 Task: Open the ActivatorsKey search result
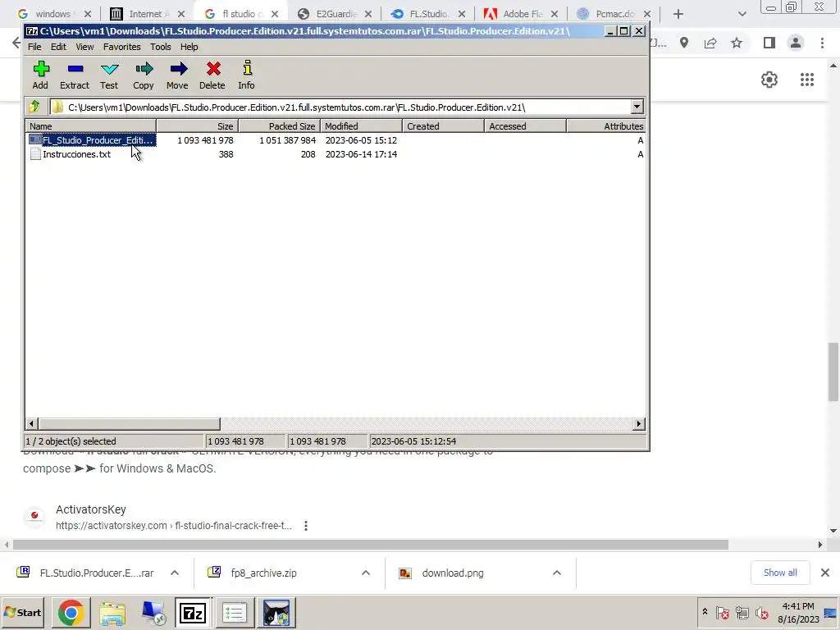90,509
